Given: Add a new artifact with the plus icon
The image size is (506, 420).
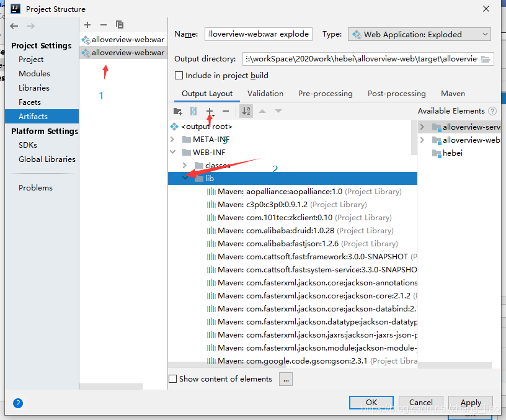Looking at the screenshot, I should pos(87,25).
